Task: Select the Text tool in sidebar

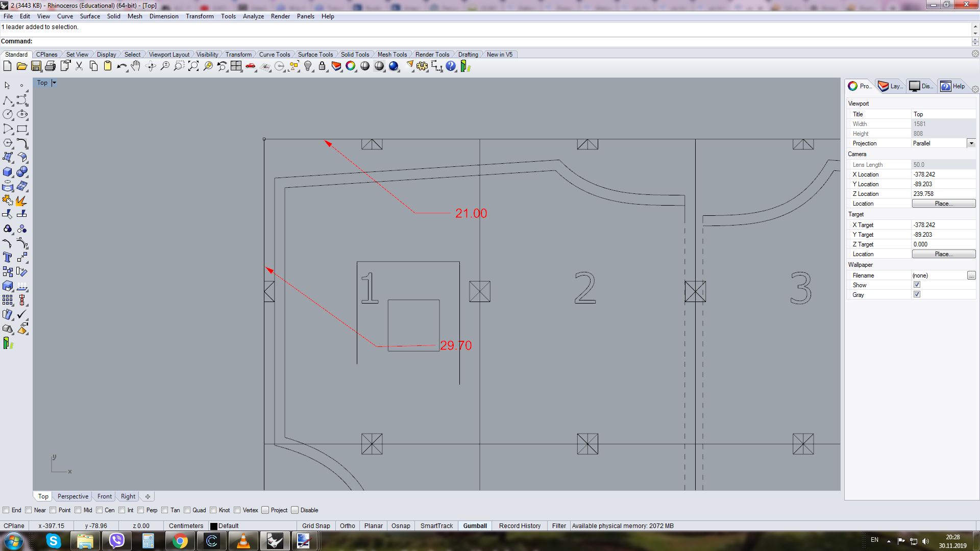Action: (x=8, y=257)
